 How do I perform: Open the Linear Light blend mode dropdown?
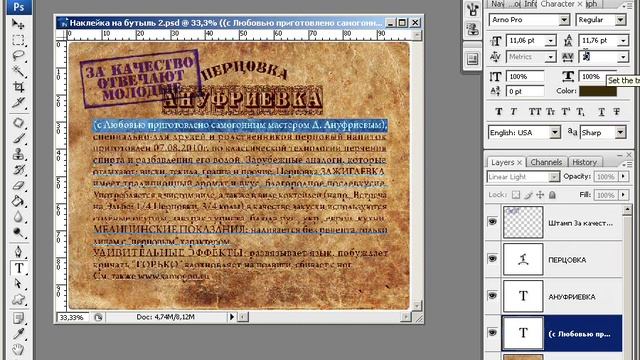coord(554,177)
